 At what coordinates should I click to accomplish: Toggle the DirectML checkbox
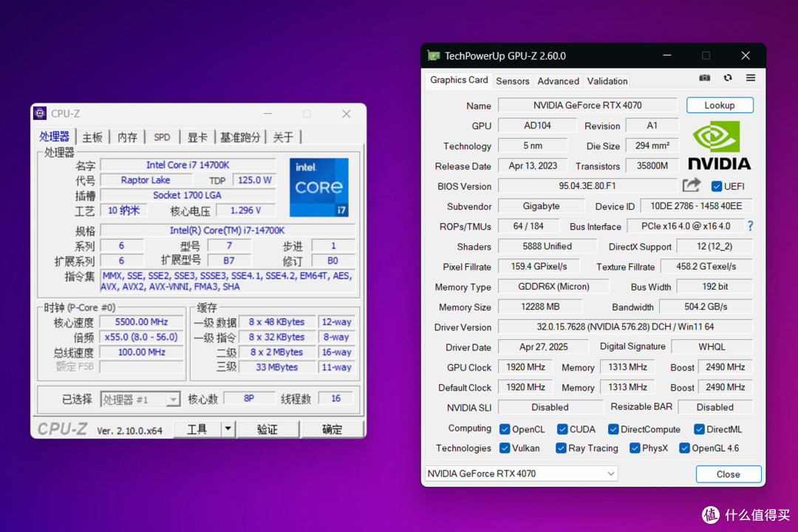(699, 429)
